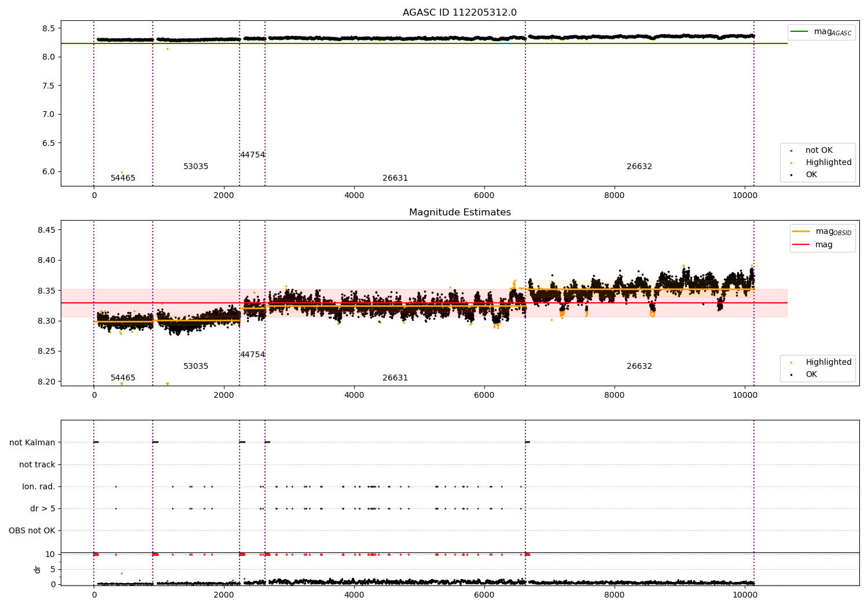Click y-tick 7.5 on top plot
Screen dimensions: 868x608
[x=49, y=86]
